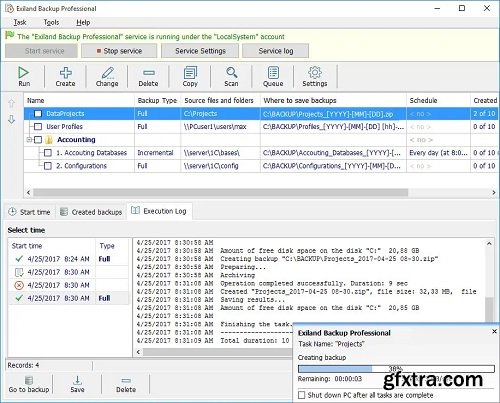Screen dimensions: 500x403
Task: Tick the User Profiles checkbox
Action: tap(38, 127)
